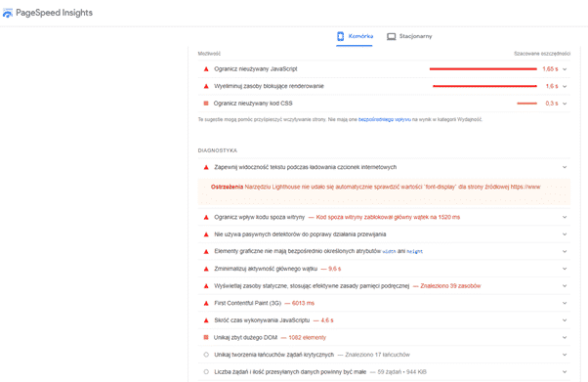
Task: Click grey circle beside Unikaj tworzenia łańcuchów żądań
Action: coord(206,355)
